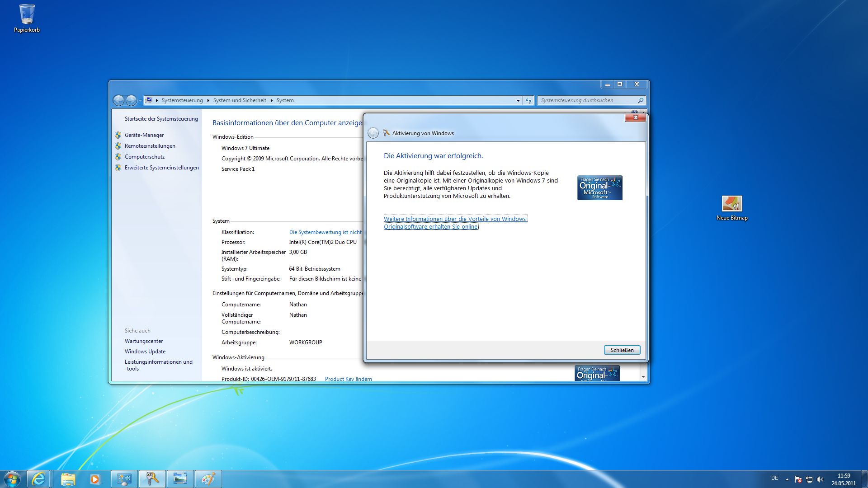Click the DE language indicator
Image resolution: width=868 pixels, height=488 pixels.
(774, 478)
